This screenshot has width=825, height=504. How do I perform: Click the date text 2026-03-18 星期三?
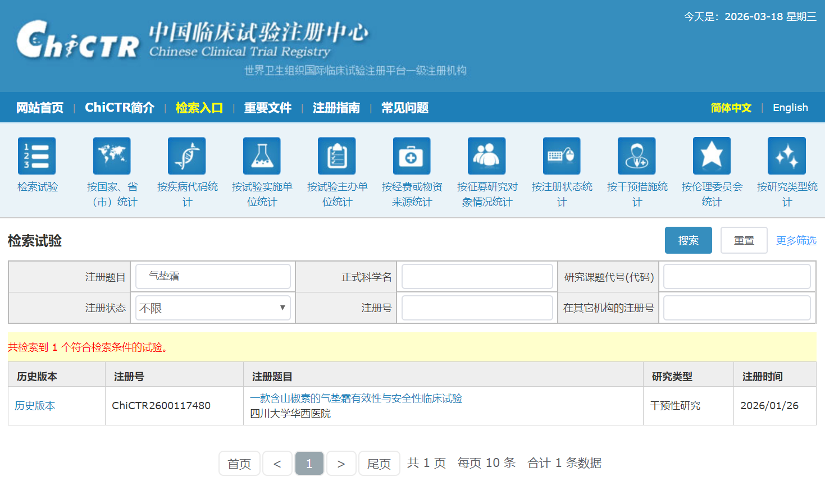(771, 17)
